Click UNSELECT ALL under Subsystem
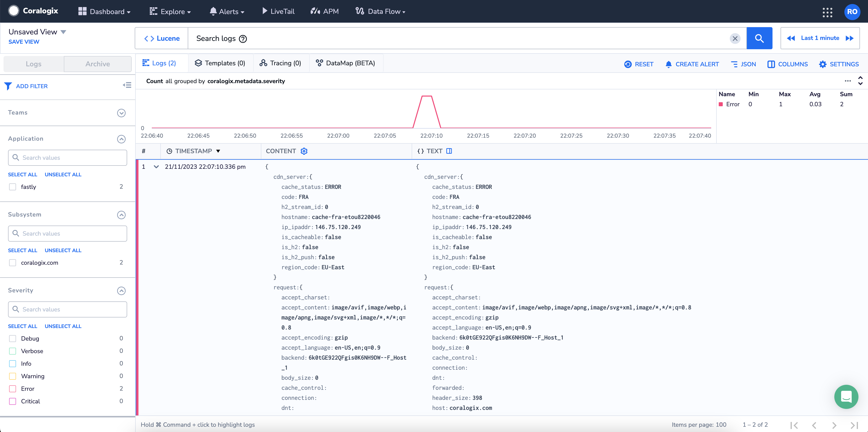 click(63, 250)
